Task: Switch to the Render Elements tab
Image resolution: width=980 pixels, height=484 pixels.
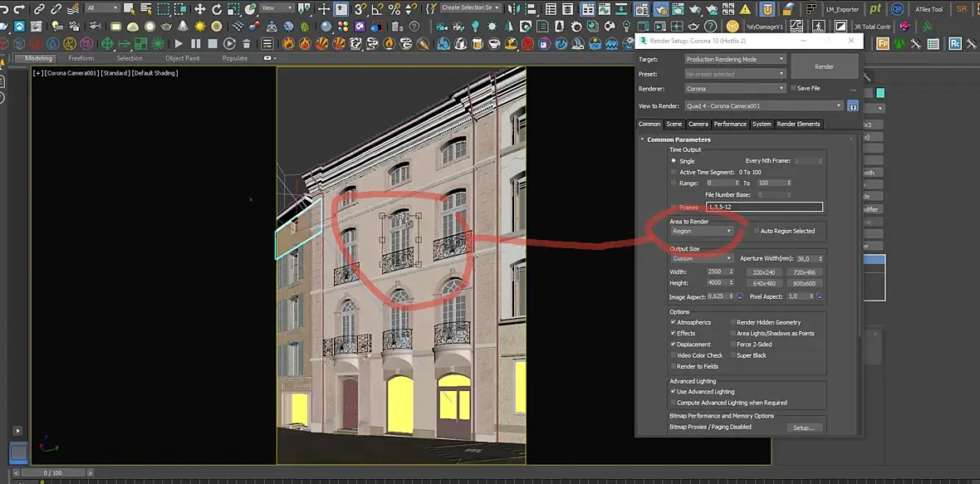Action: tap(798, 125)
